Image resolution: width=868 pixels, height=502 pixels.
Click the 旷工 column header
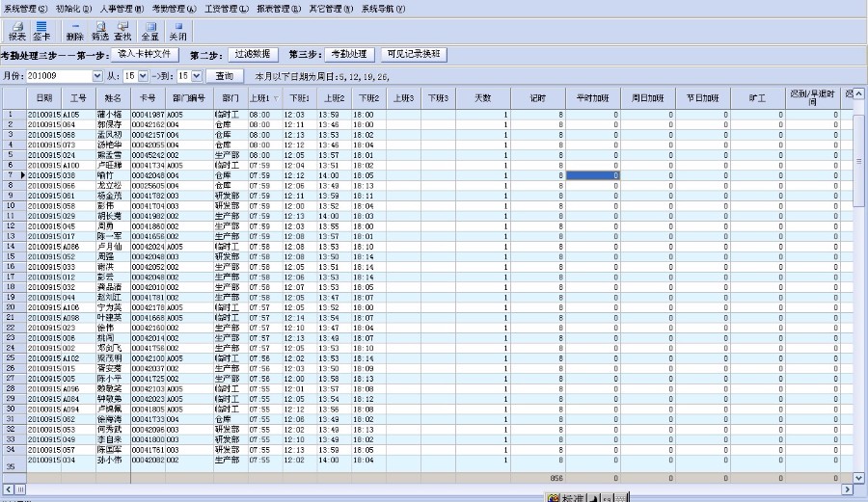point(758,98)
